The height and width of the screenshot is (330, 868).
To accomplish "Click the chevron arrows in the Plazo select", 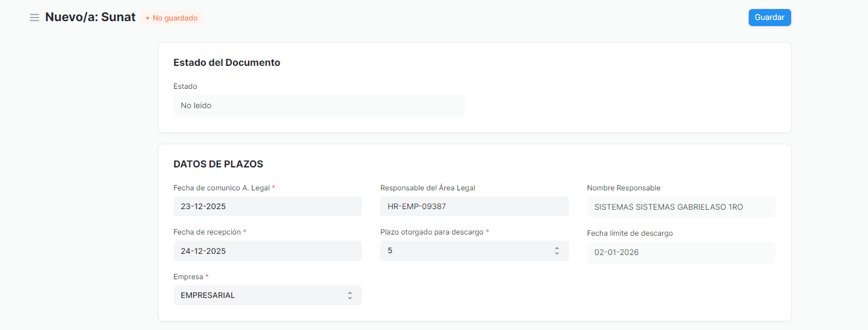I will coord(556,251).
